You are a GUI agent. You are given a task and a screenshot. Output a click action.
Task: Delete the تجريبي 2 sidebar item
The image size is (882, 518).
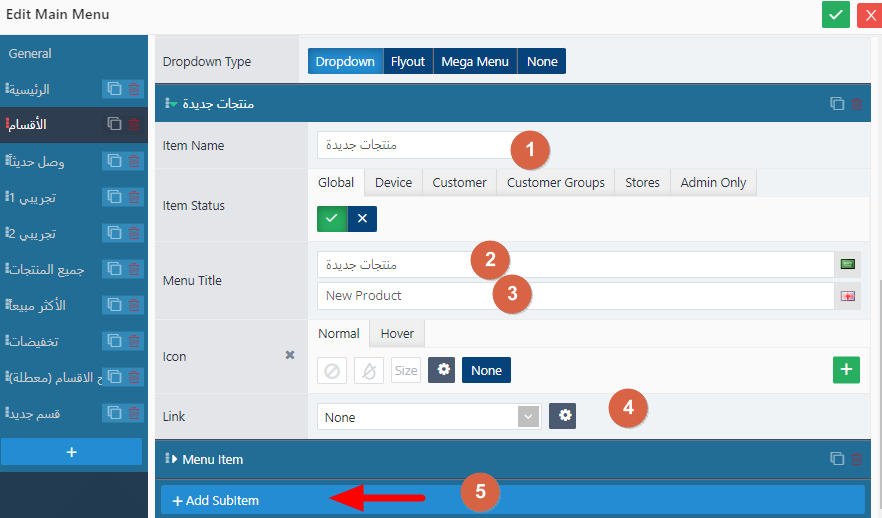[134, 233]
